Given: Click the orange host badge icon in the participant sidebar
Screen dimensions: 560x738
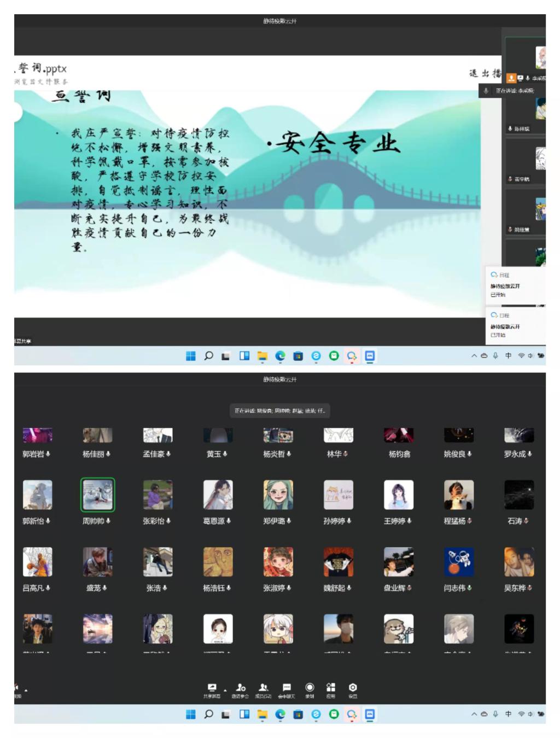Looking at the screenshot, I should 511,78.
